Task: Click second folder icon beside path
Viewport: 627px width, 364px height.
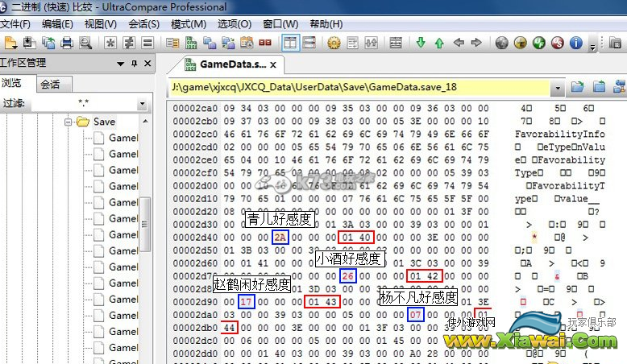Action: pos(599,86)
